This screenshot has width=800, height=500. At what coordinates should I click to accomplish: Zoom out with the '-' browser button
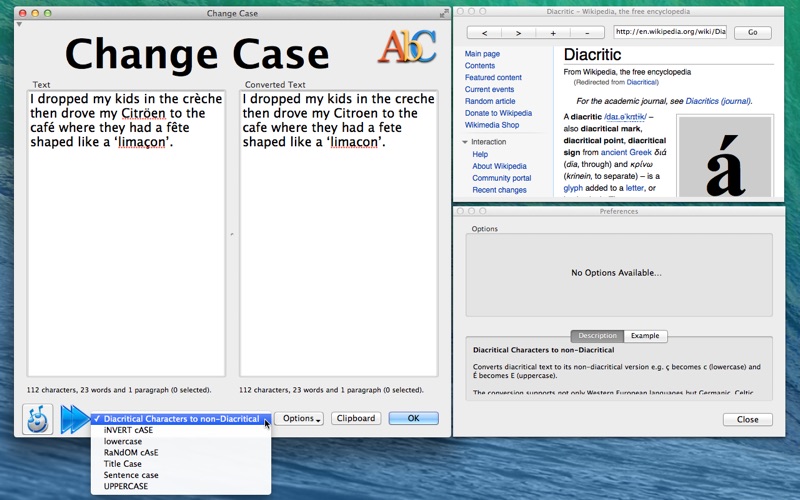point(587,33)
